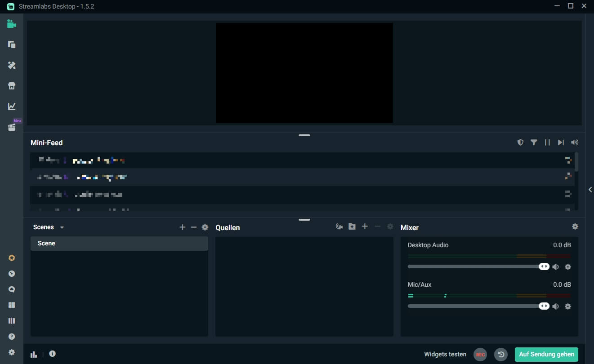Viewport: 594px width, 364px height.
Task: Click the Replay Buffer button
Action: pyautogui.click(x=500, y=355)
